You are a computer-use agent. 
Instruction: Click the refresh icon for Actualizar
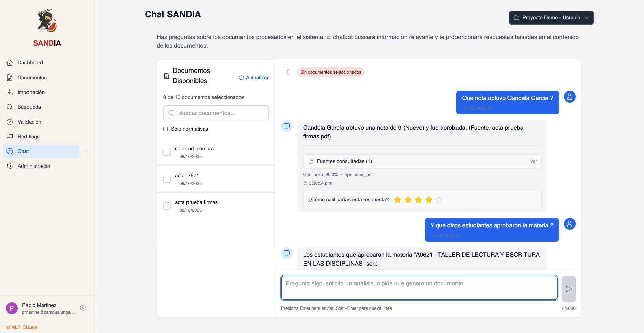241,78
